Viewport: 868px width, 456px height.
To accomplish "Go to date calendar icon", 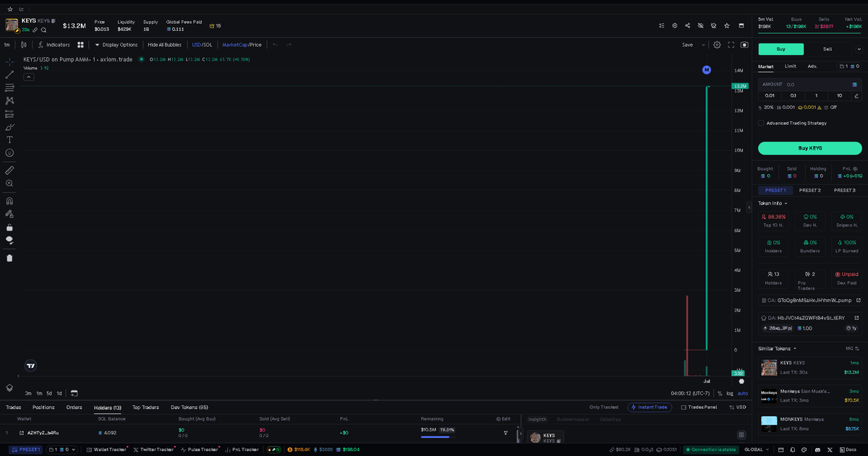I will [74, 393].
